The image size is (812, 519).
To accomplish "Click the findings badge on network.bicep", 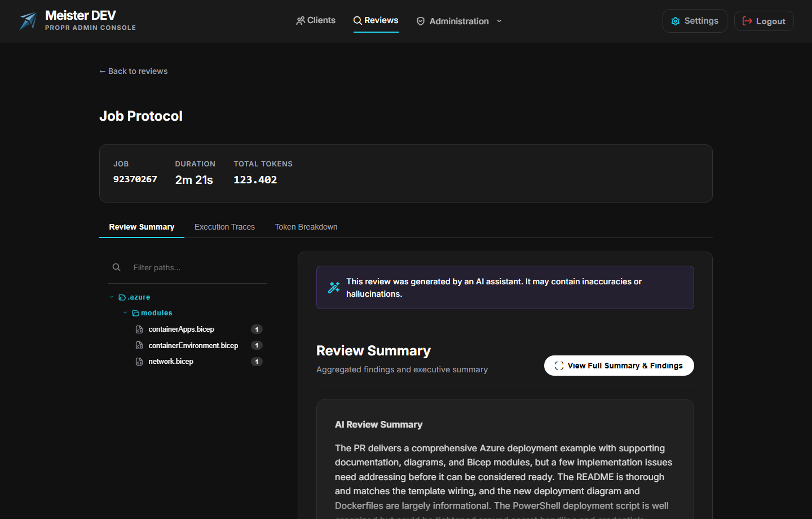I will [x=257, y=362].
